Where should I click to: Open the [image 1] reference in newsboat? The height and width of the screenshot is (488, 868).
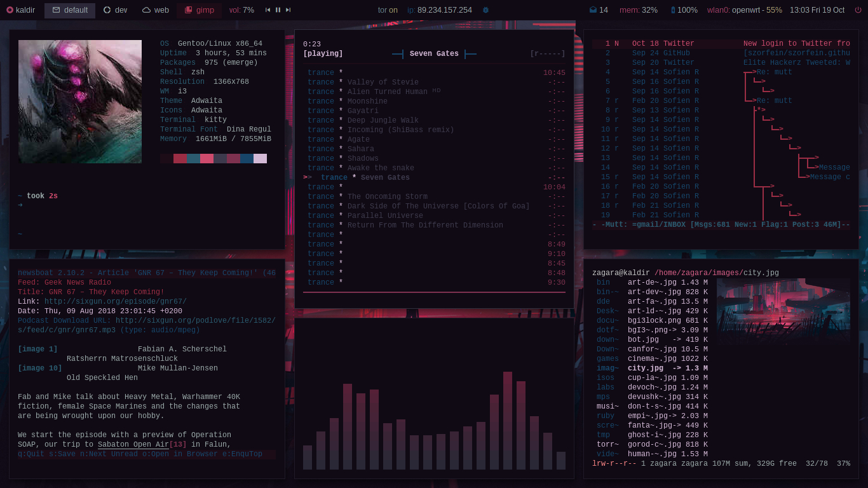[x=37, y=349]
